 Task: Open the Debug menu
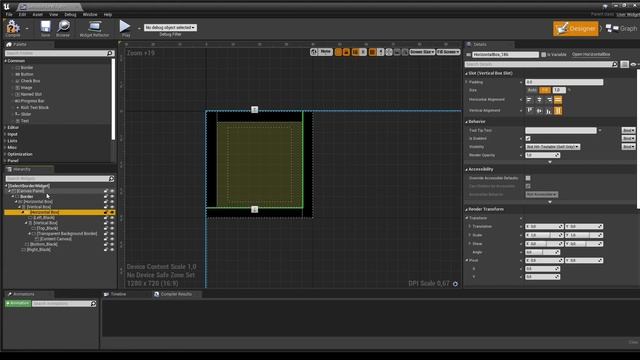70,14
